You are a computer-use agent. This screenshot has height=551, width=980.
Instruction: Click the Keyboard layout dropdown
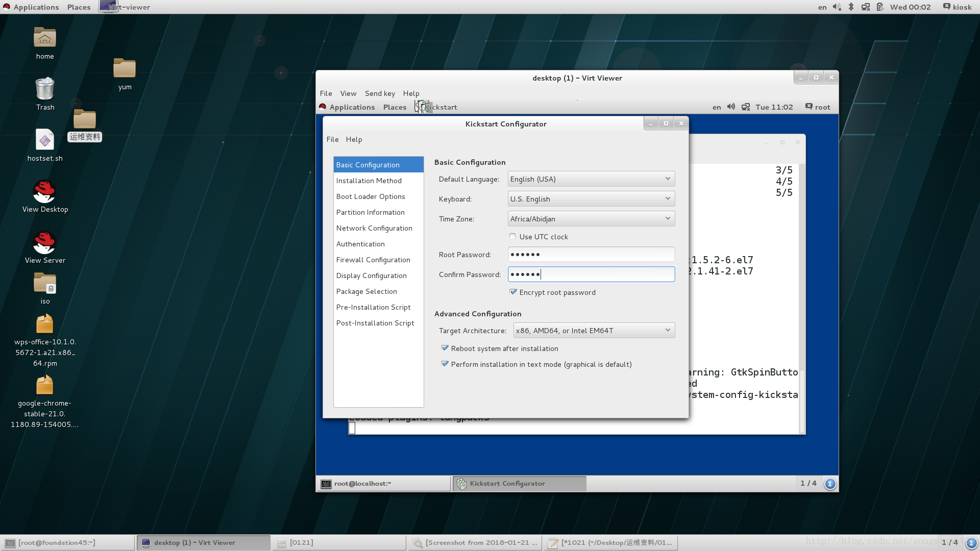pyautogui.click(x=590, y=198)
